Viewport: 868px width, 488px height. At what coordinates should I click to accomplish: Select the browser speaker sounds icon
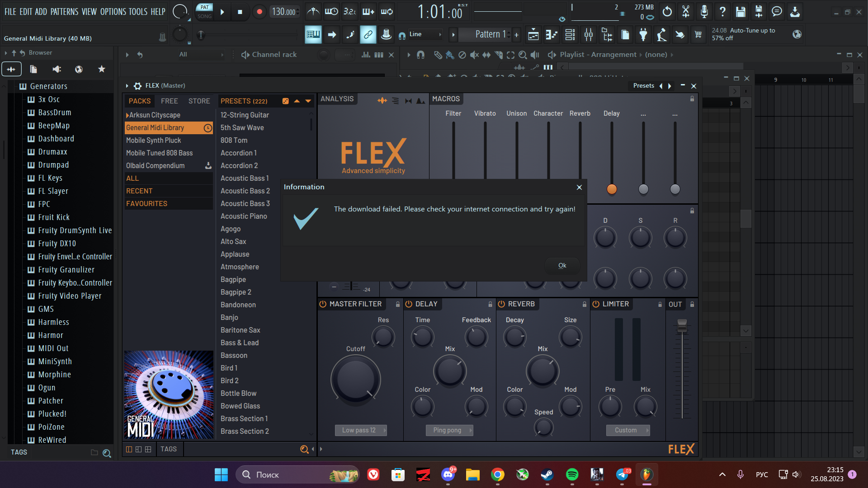[57, 69]
